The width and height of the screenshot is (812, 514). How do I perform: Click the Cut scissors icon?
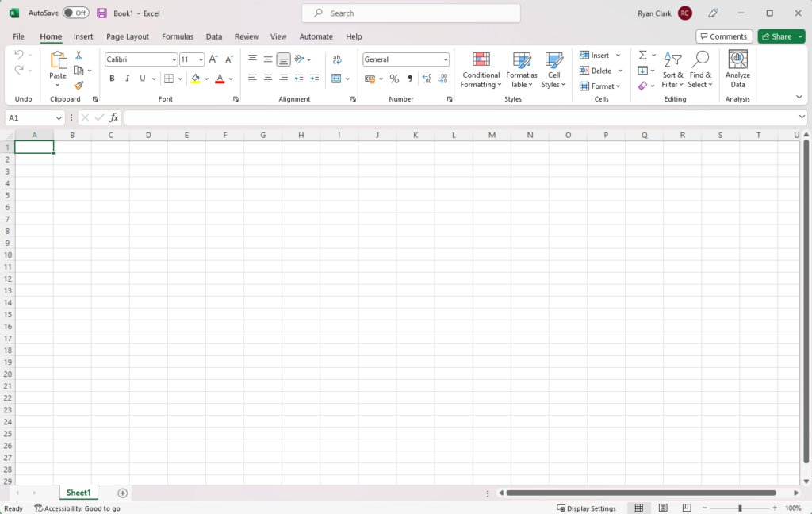(79, 55)
